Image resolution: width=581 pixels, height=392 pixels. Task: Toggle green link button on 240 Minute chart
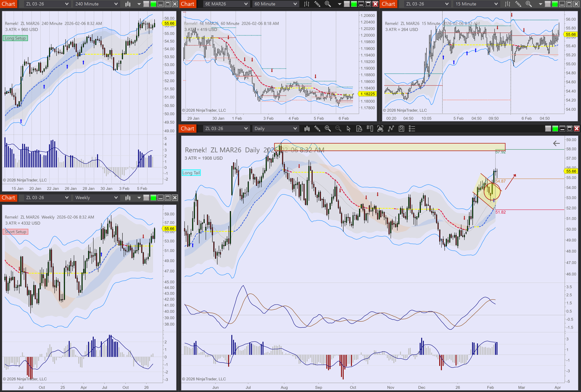[153, 4]
